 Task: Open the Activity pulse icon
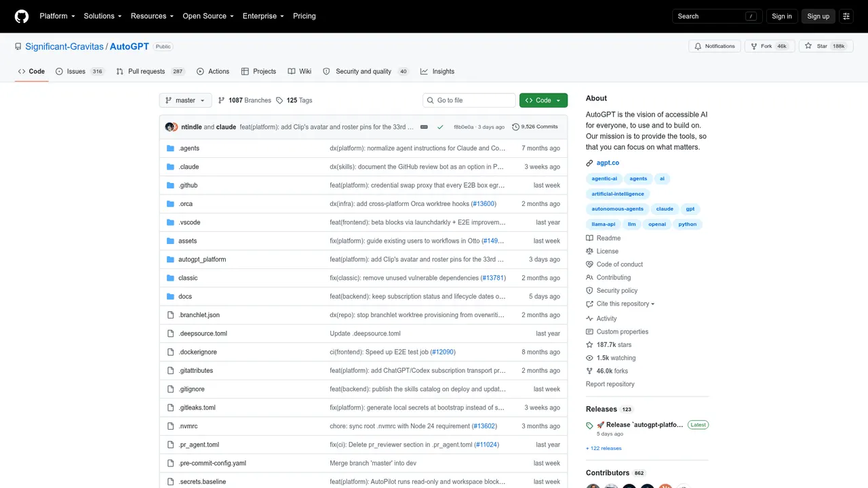(x=590, y=319)
